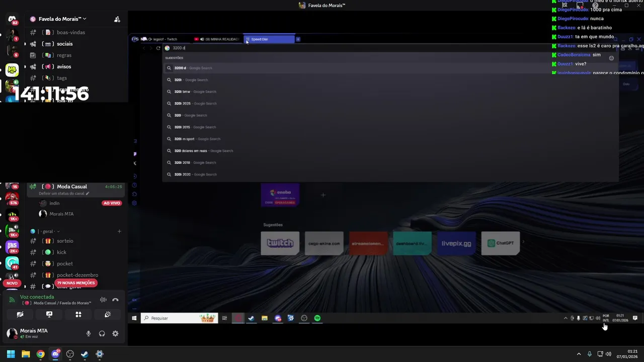Add a channel to the geral category
Image resolution: width=644 pixels, height=362 pixels.
[119, 231]
